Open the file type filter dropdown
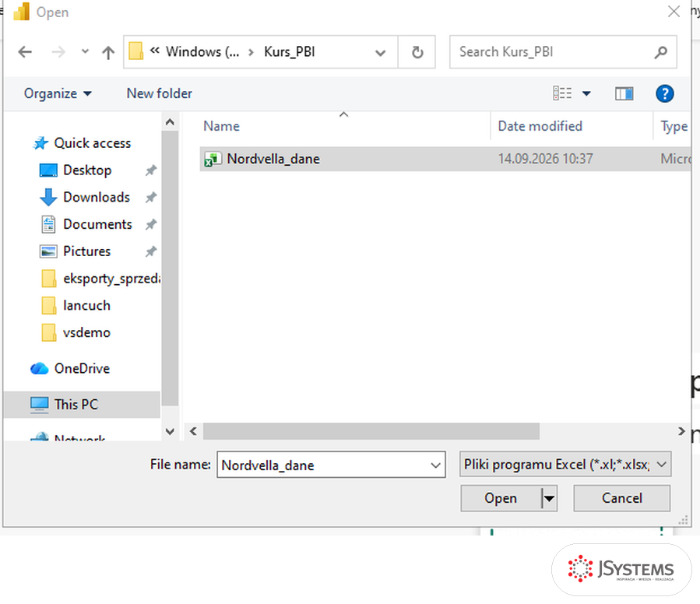 [565, 464]
